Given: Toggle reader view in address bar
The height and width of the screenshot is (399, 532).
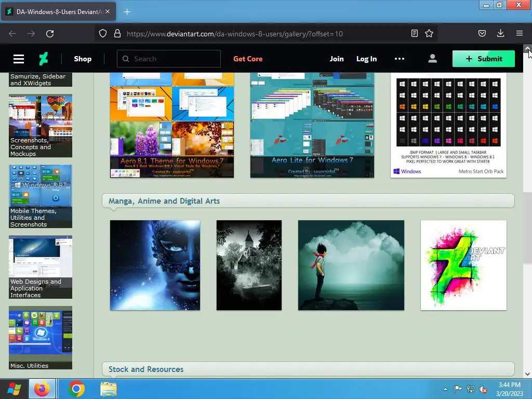Looking at the screenshot, I should tap(414, 33).
